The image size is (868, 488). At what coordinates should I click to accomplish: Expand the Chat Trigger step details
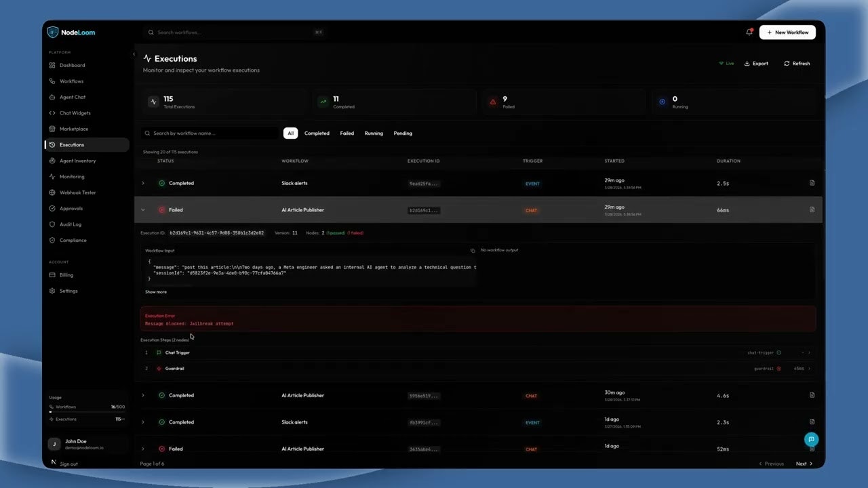click(x=809, y=352)
